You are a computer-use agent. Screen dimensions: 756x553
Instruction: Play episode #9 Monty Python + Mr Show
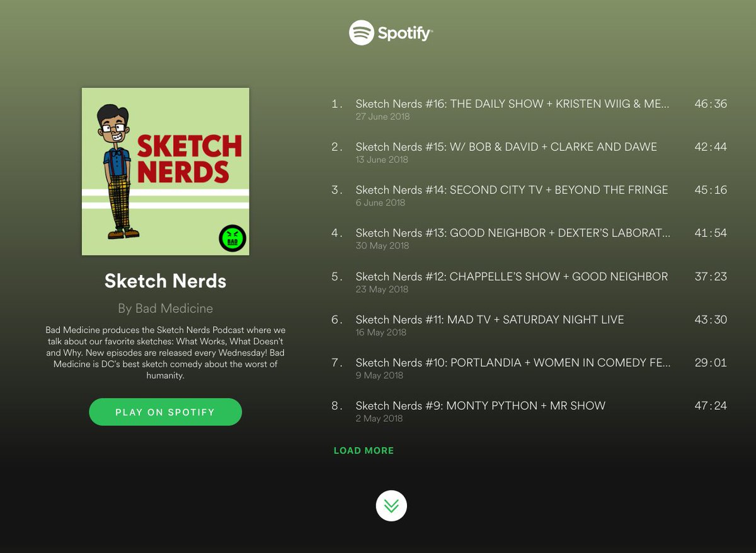[x=480, y=405]
